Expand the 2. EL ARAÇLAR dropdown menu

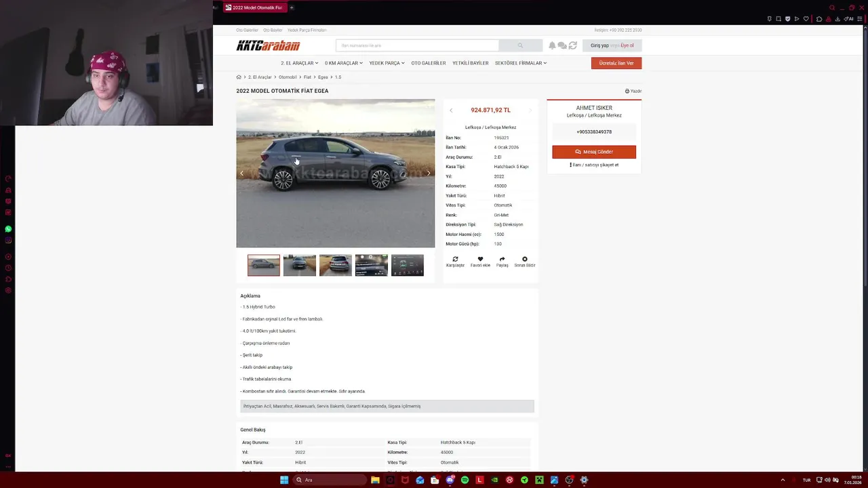pos(299,63)
